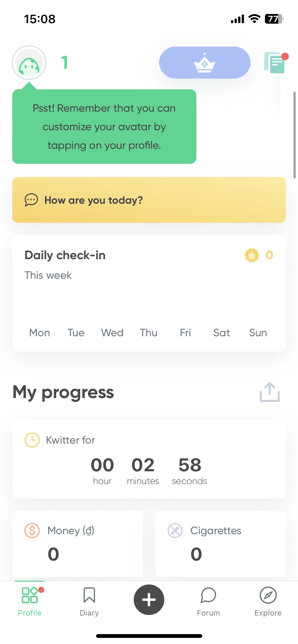Open the Explore tab
Screen dimensions: 298x644
tap(268, 602)
